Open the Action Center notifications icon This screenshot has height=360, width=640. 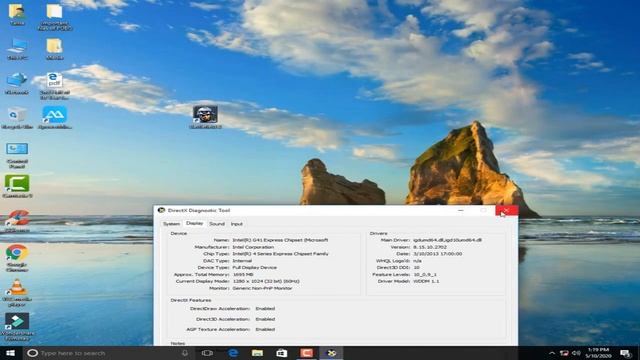point(626,353)
